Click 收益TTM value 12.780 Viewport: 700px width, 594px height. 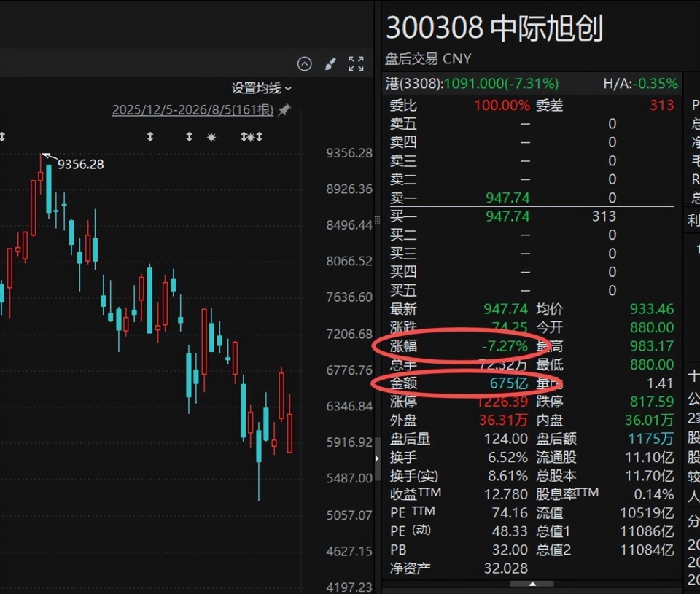point(506,494)
